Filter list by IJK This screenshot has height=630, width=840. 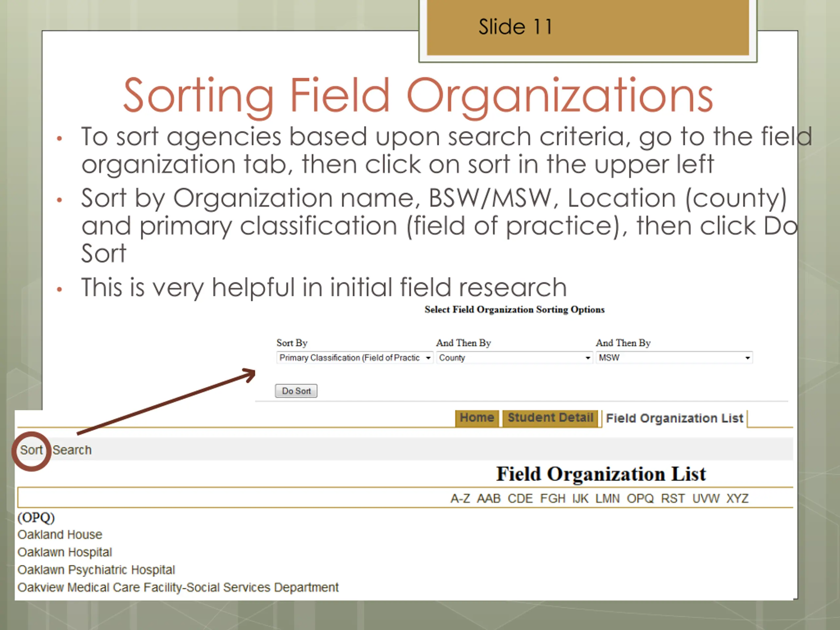coord(580,498)
